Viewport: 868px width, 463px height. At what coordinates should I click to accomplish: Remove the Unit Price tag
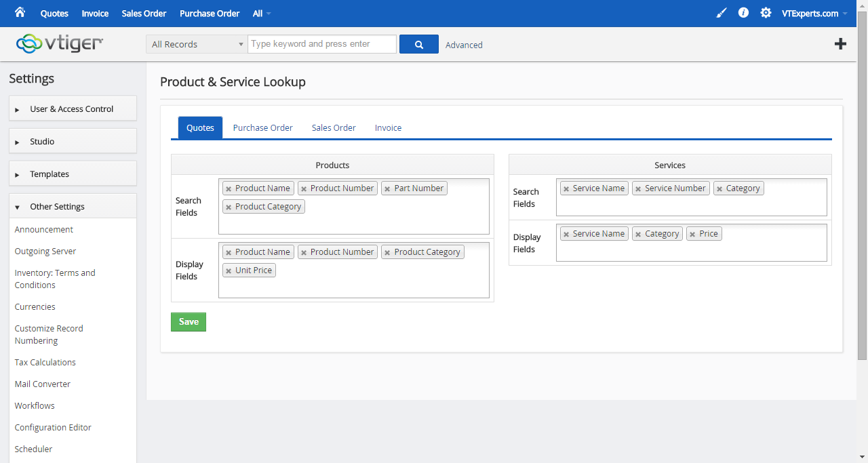[229, 271]
